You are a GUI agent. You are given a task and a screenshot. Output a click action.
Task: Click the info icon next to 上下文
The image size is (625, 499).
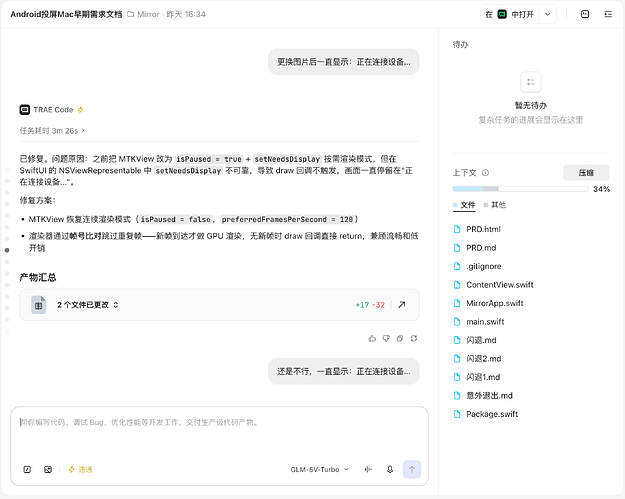pyautogui.click(x=485, y=173)
